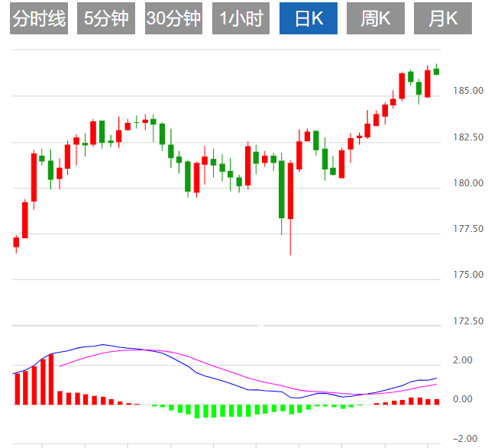The height and width of the screenshot is (448, 488).
Task: Click the 175.00 price axis label
Action: 464,275
